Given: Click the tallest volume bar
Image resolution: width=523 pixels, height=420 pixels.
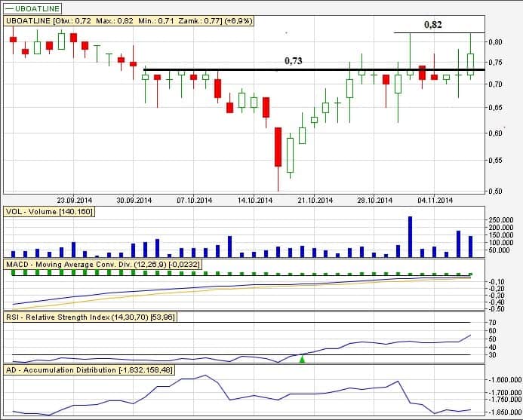Looking at the screenshot, I should (x=410, y=236).
